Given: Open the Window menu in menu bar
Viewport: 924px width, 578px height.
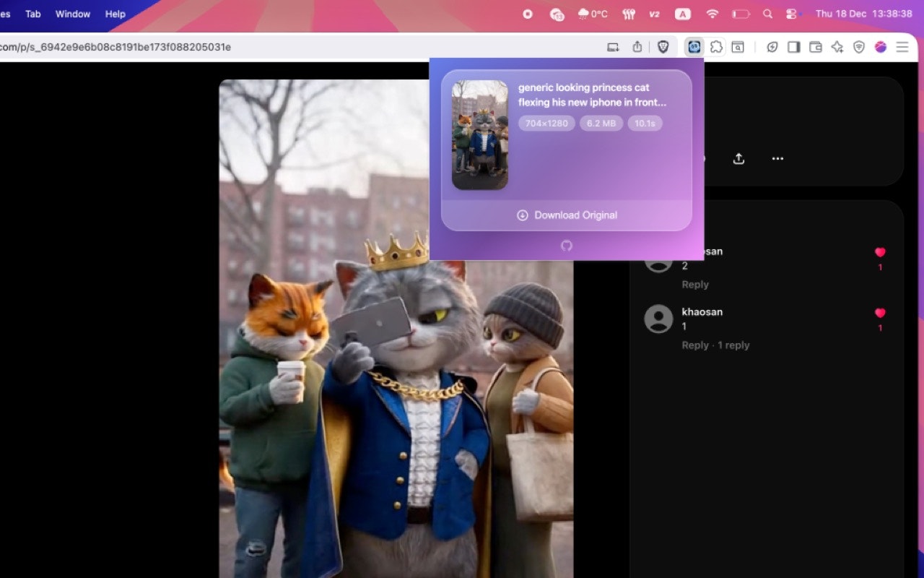Looking at the screenshot, I should (73, 14).
